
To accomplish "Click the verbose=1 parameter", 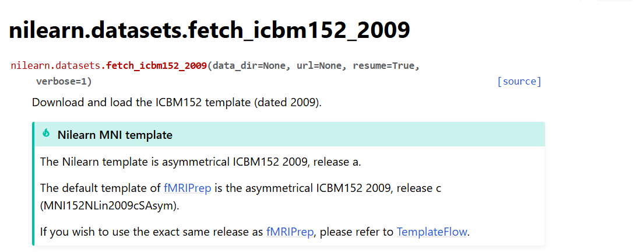I will 62,82.
